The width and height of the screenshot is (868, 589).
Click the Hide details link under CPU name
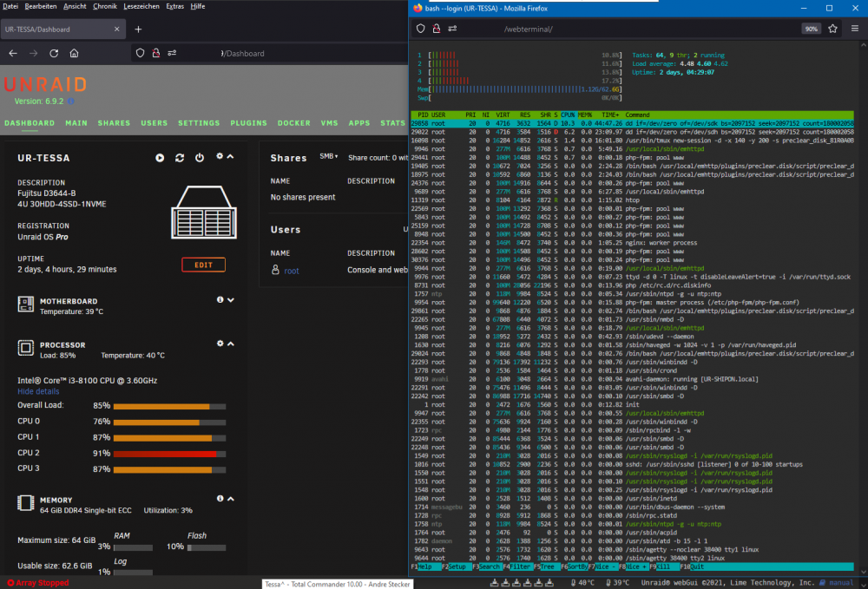pyautogui.click(x=38, y=391)
